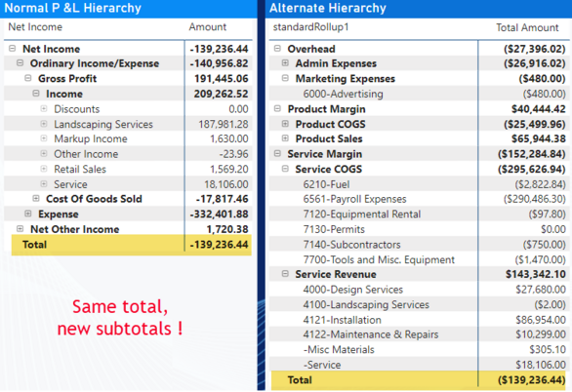This screenshot has width=572, height=392.
Task: Collapse the Gross Profit row
Action: [28, 78]
